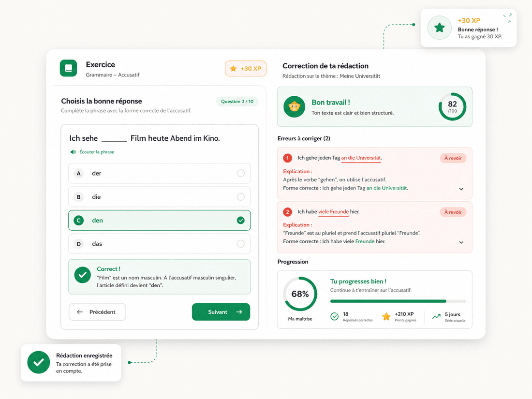Click the star icon in +30 XP badge
Image resolution: width=532 pixels, height=399 pixels.
233,69
